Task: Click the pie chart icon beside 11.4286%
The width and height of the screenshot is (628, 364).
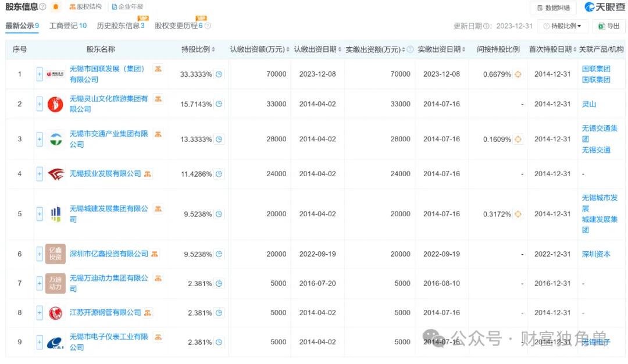Action: click(x=219, y=174)
